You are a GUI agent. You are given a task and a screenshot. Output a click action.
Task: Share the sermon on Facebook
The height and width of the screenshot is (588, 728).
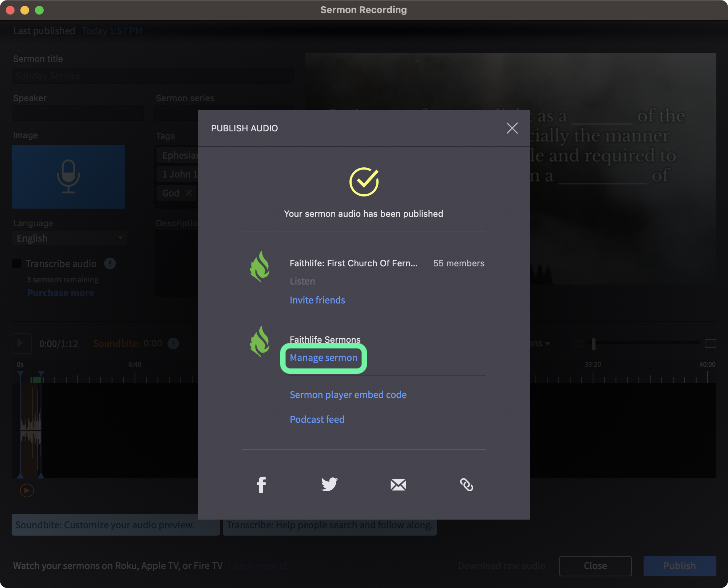(261, 484)
